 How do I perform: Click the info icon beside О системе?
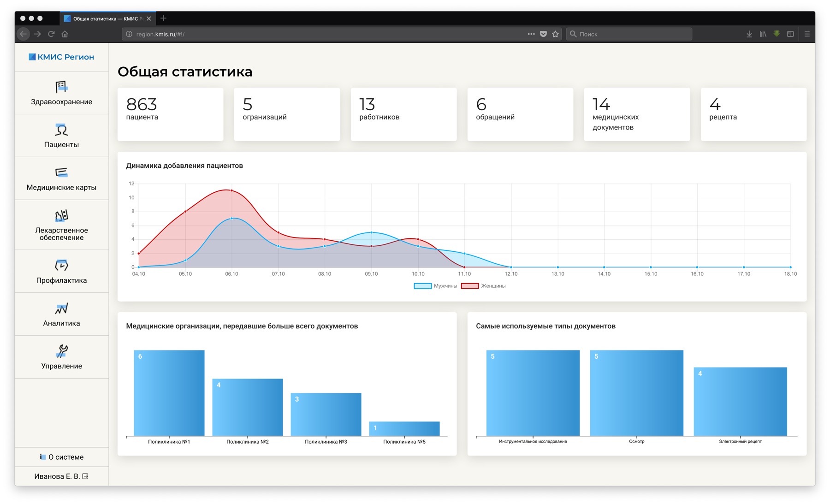(42, 457)
